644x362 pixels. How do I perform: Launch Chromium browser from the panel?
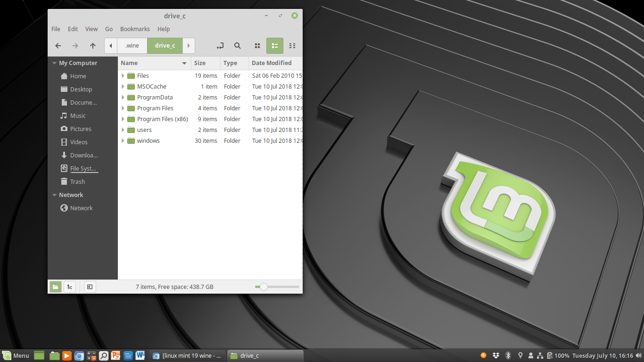click(x=79, y=355)
